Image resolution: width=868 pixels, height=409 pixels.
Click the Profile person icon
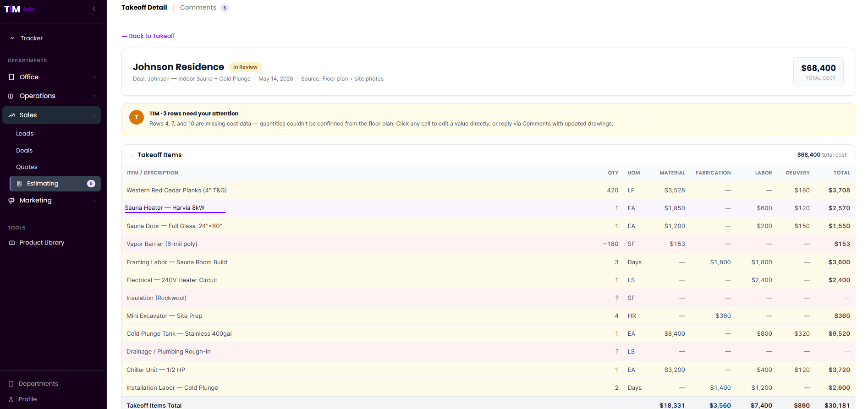(x=11, y=399)
